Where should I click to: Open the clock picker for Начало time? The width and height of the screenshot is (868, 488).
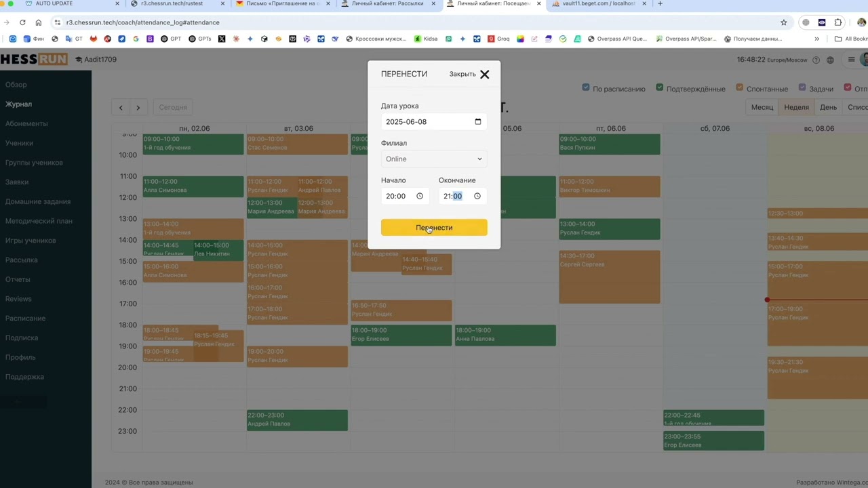420,197
